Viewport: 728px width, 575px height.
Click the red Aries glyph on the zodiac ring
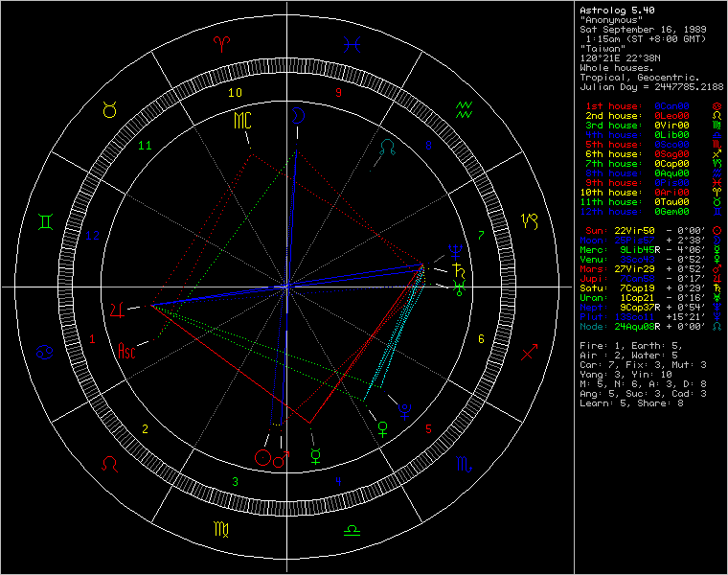[222, 44]
